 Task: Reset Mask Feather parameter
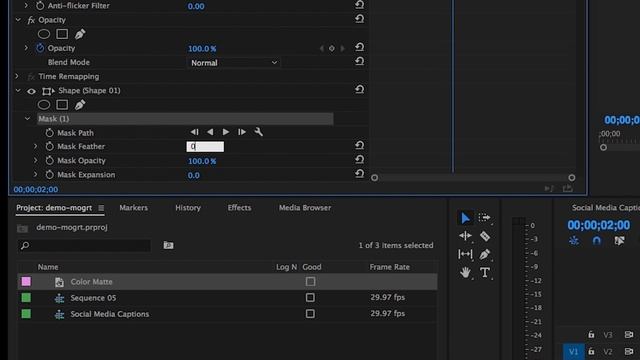tap(359, 145)
